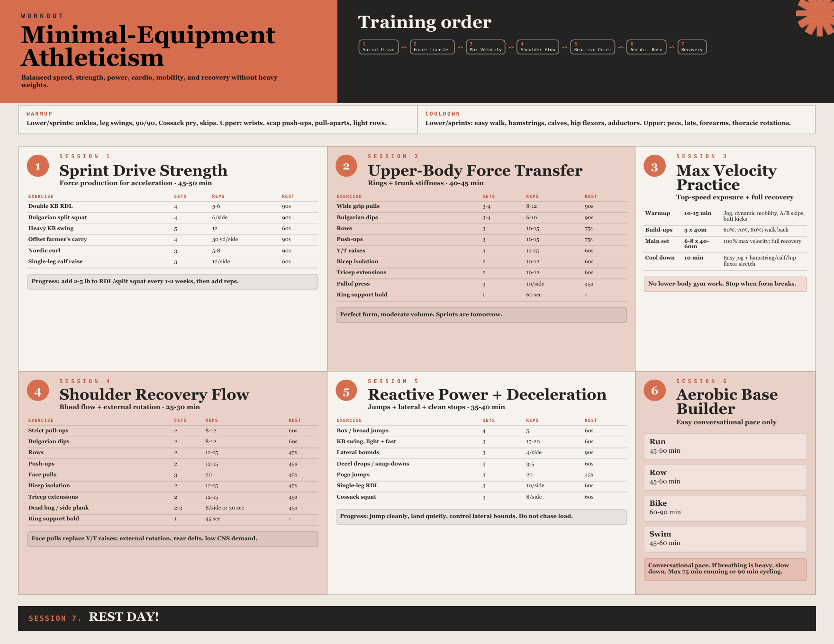Click the session 3 number badge
834x644 pixels.
pyautogui.click(x=654, y=167)
